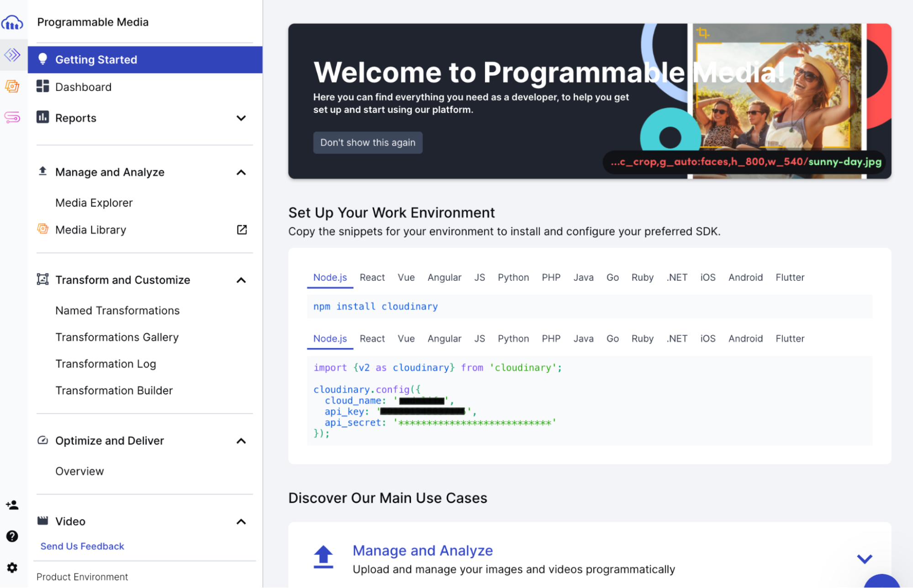Select Vue tab in install snippet row
The width and height of the screenshot is (913, 588).
(406, 278)
